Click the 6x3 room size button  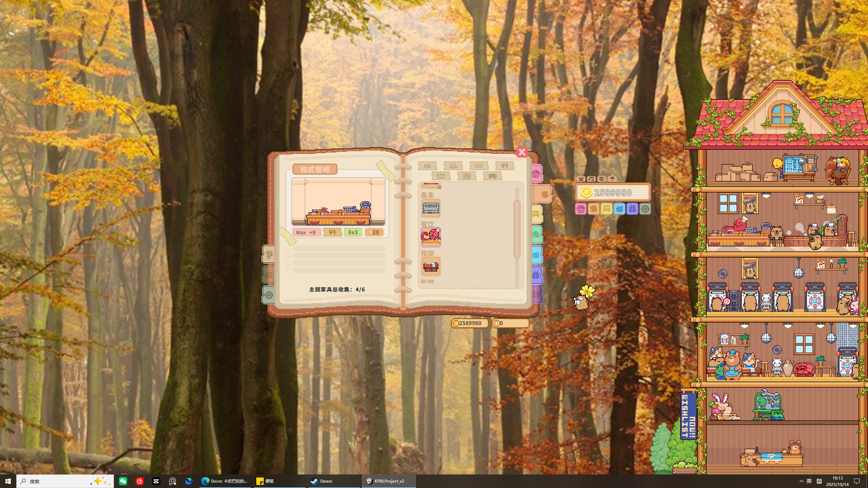pyautogui.click(x=353, y=232)
